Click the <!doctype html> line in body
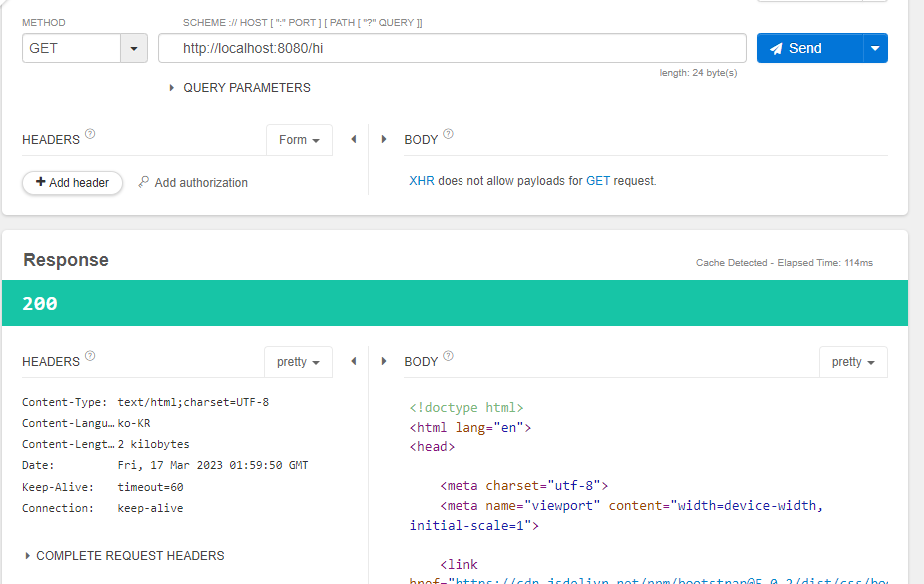This screenshot has width=924, height=584. coord(466,408)
